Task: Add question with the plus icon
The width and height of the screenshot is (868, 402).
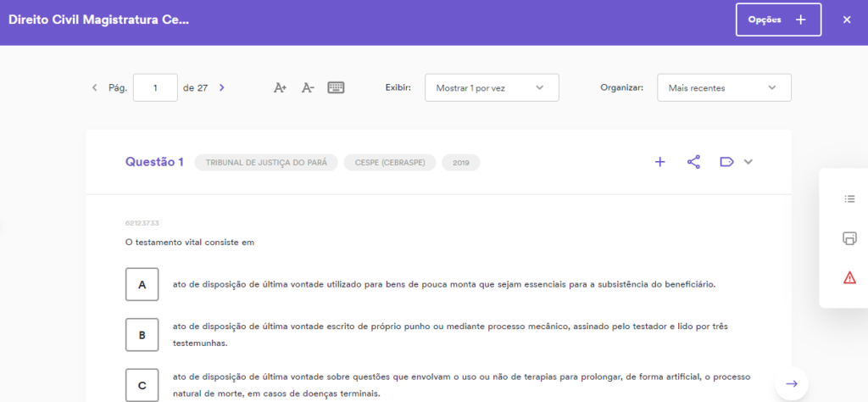Action: coord(659,162)
